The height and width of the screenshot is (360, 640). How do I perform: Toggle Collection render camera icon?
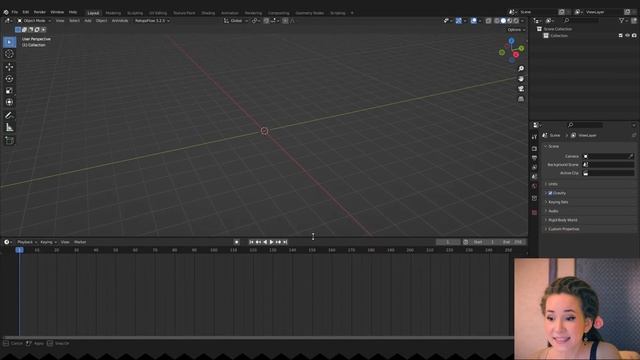[x=634, y=36]
